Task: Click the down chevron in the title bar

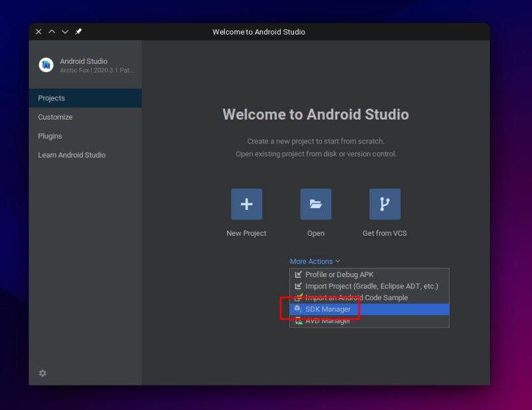Action: 65,31
